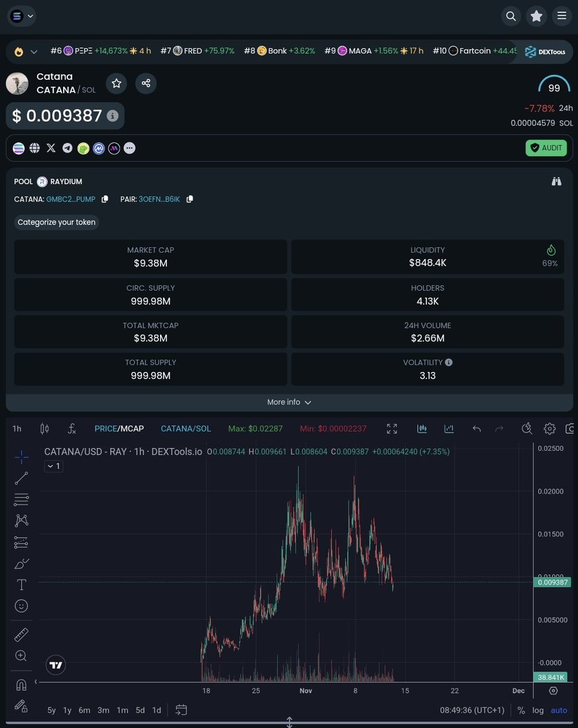Viewport: 578px width, 728px height.
Task: Open the pair link 3OEFN...B6IK
Action: 159,199
